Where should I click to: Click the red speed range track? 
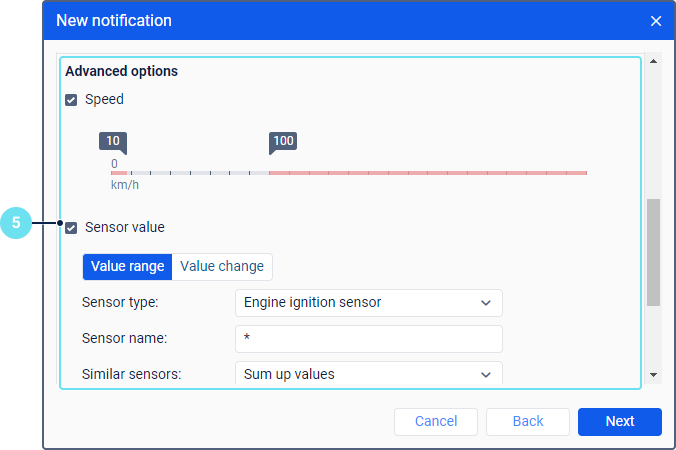[x=428, y=173]
